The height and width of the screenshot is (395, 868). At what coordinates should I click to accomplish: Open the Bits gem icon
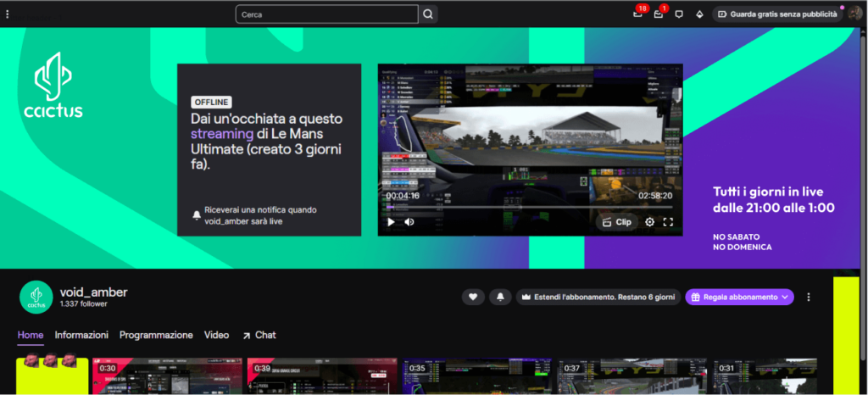[x=699, y=14]
